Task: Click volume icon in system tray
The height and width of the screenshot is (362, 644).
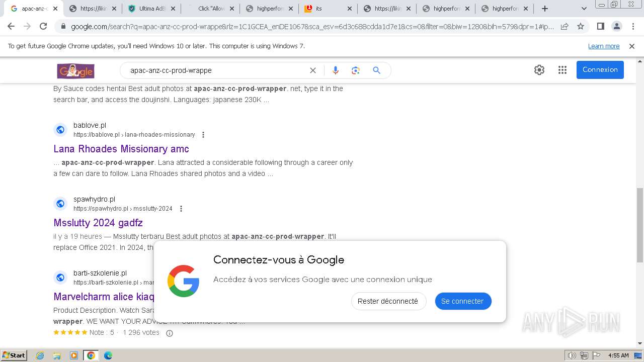Action: click(572, 355)
